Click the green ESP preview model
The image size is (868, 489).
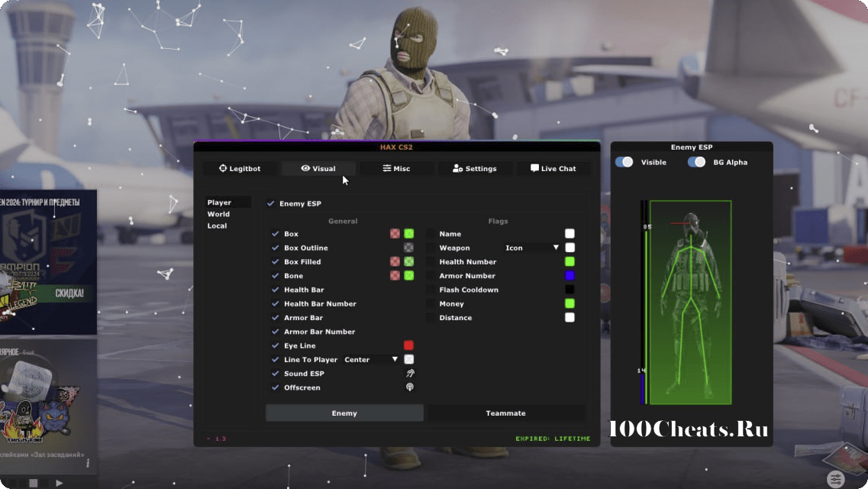tap(690, 303)
